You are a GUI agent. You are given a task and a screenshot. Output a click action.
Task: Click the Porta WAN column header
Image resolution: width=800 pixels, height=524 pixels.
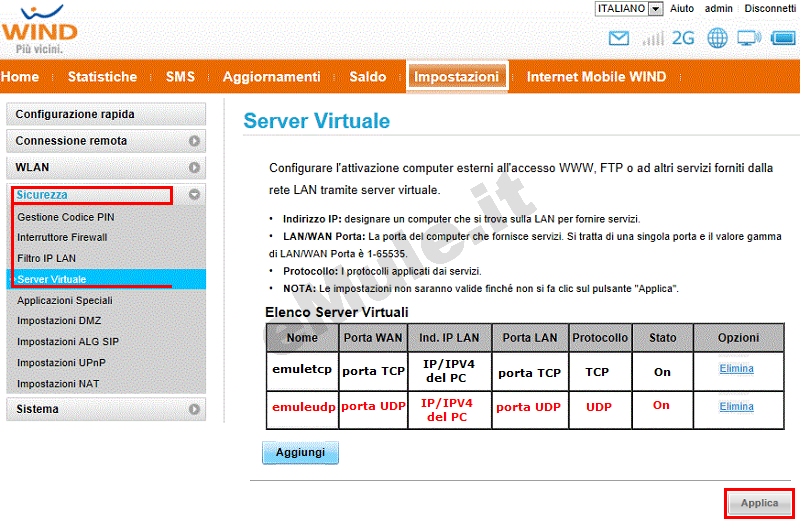[x=373, y=338]
